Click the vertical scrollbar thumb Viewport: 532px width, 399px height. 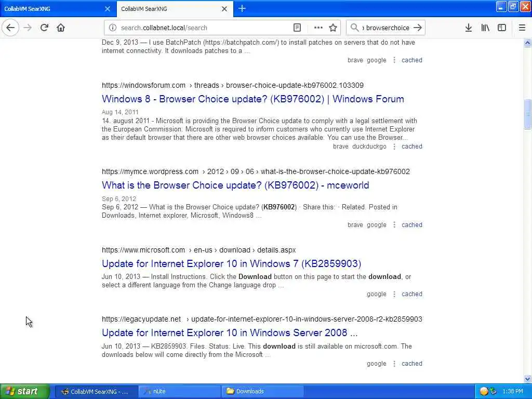527,114
